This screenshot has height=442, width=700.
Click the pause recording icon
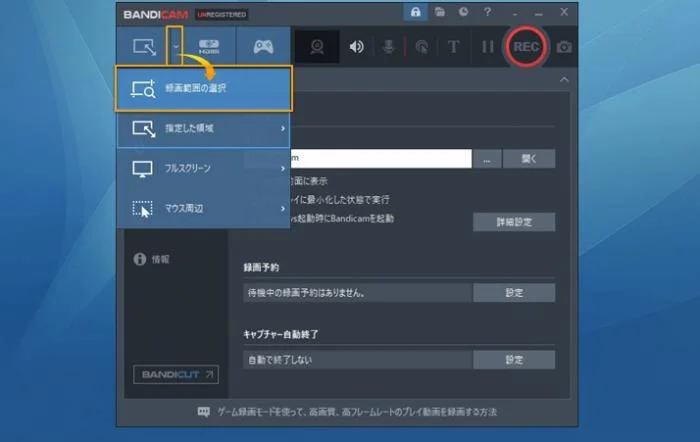(488, 46)
